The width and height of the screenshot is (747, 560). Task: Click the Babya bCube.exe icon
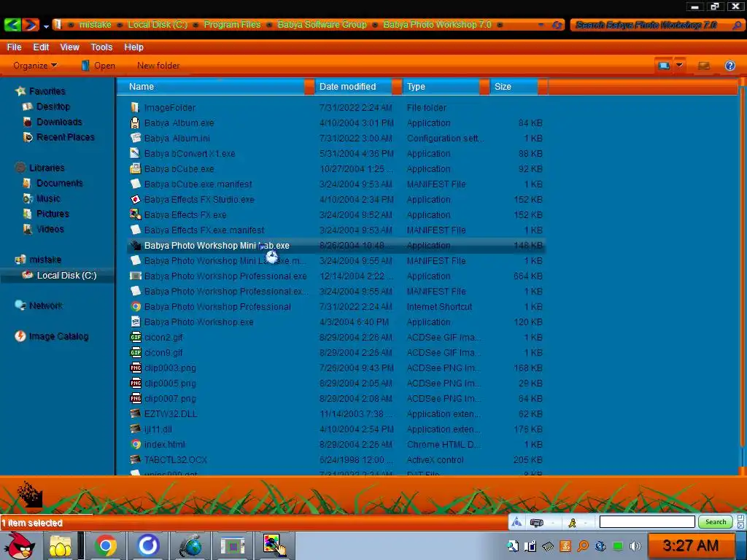click(135, 168)
